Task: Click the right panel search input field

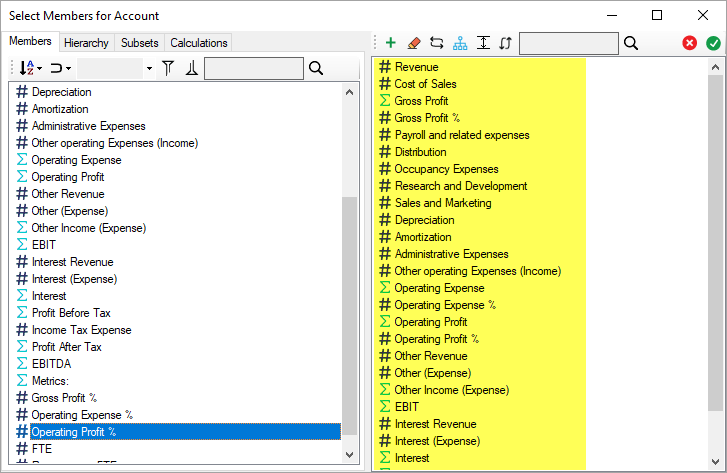Action: 568,43
